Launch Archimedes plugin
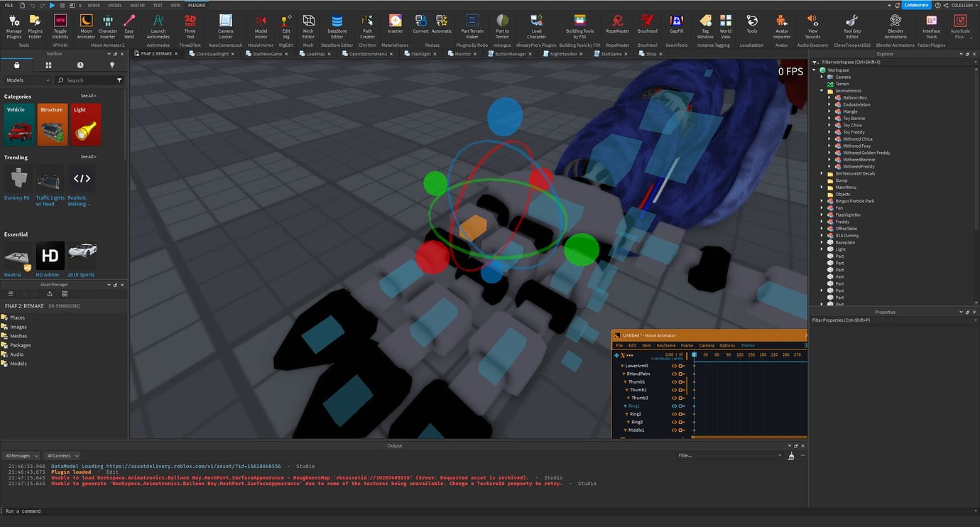The width and height of the screenshot is (980, 527). (x=158, y=26)
